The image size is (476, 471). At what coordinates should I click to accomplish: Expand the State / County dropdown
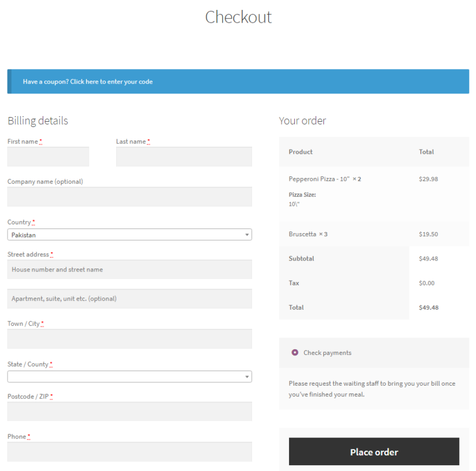point(129,376)
